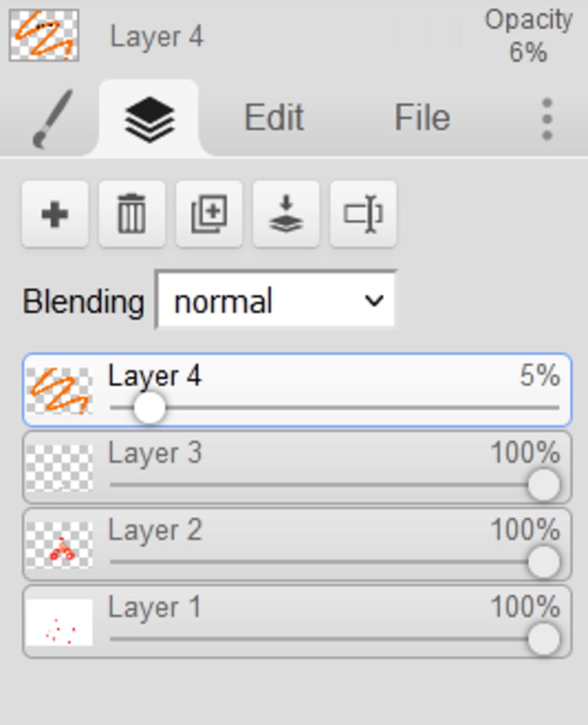Click the top current layer preview thumbnail

(x=44, y=35)
